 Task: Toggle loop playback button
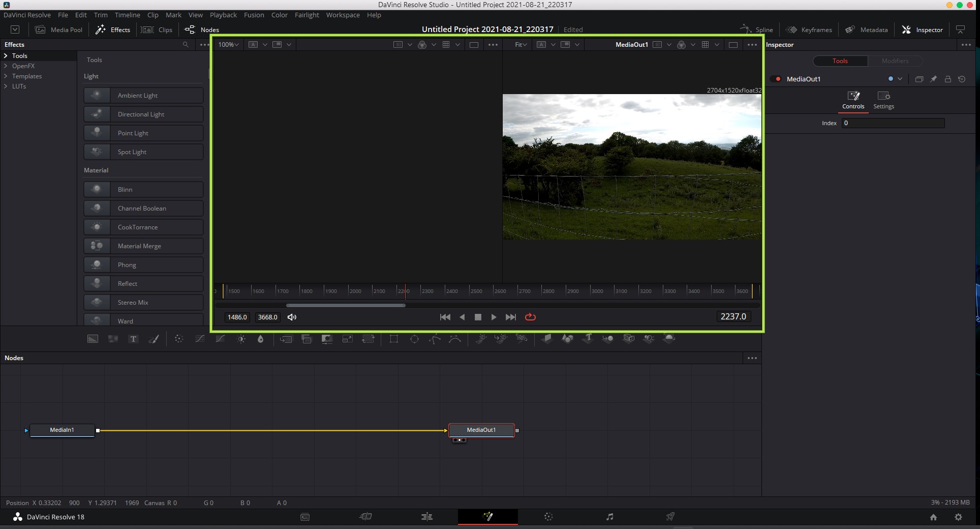pos(530,317)
